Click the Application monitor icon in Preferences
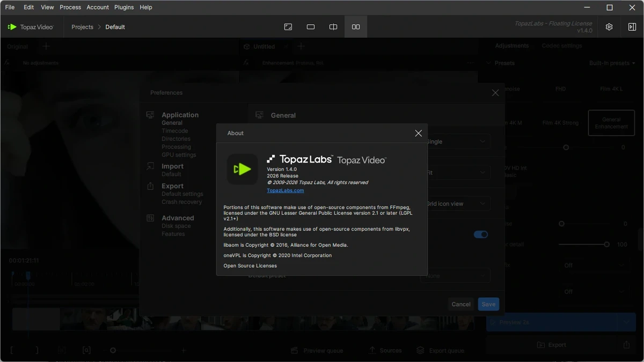 (150, 115)
